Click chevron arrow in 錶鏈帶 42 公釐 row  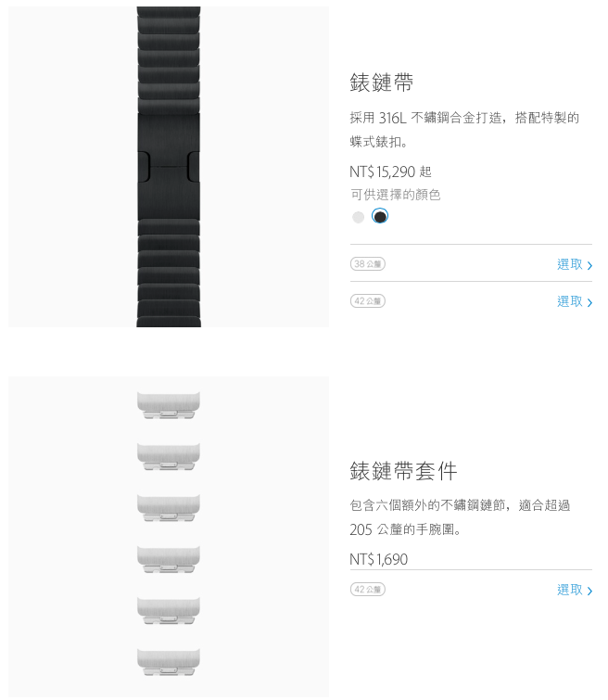(589, 302)
